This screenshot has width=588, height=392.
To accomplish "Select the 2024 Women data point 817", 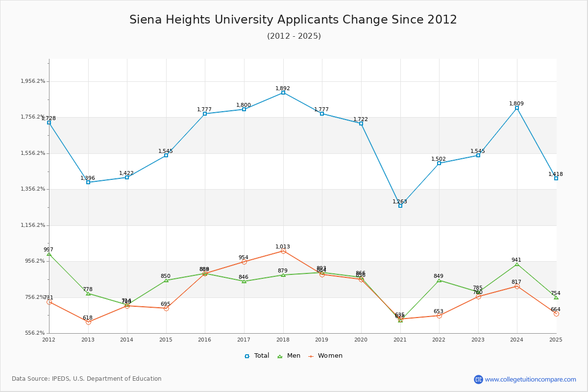I will click(517, 286).
